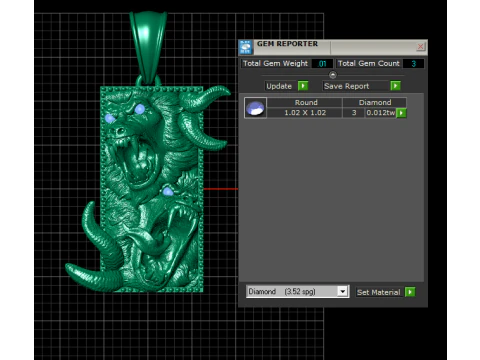Select the pendant bail loop
This screenshot has height=360, width=480.
148,47
